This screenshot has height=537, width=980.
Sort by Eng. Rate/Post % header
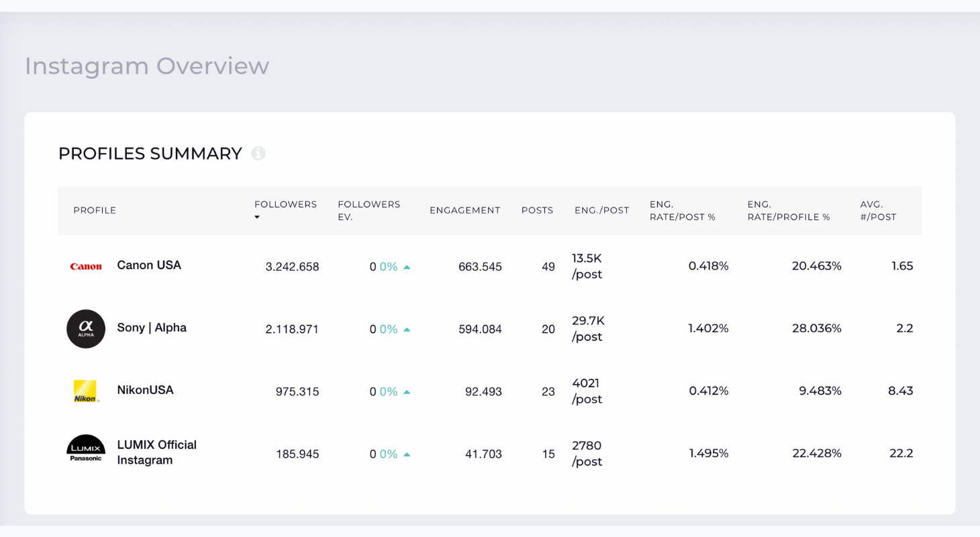[683, 210]
